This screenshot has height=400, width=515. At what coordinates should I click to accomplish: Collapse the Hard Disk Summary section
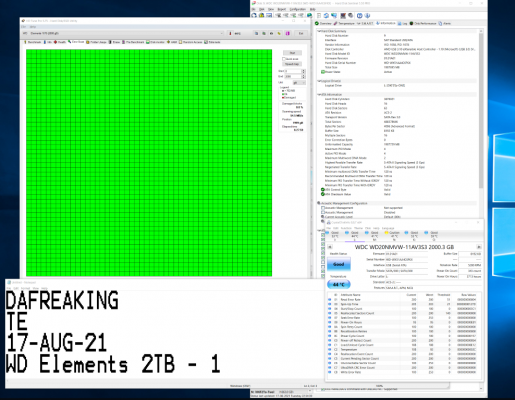[x=318, y=31]
